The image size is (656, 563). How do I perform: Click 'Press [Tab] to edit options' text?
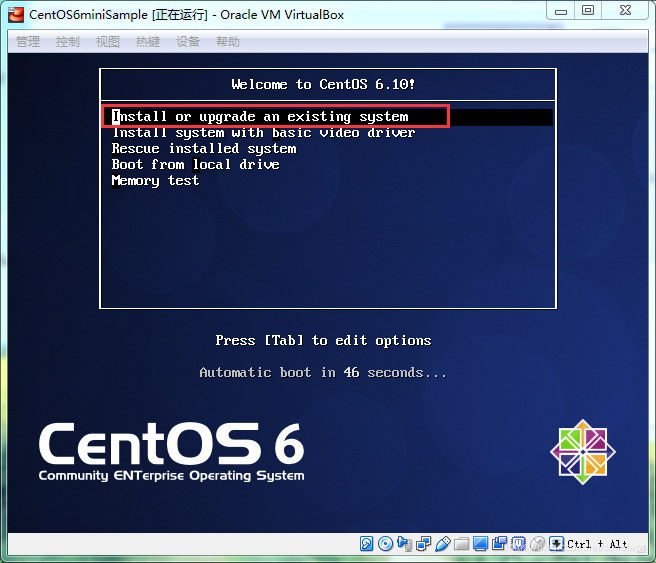(323, 340)
